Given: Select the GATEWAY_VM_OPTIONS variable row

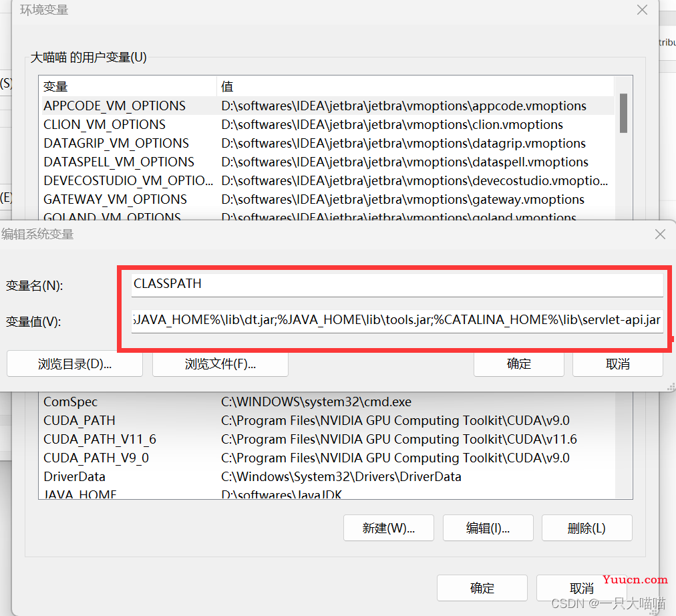Looking at the screenshot, I should [327, 199].
